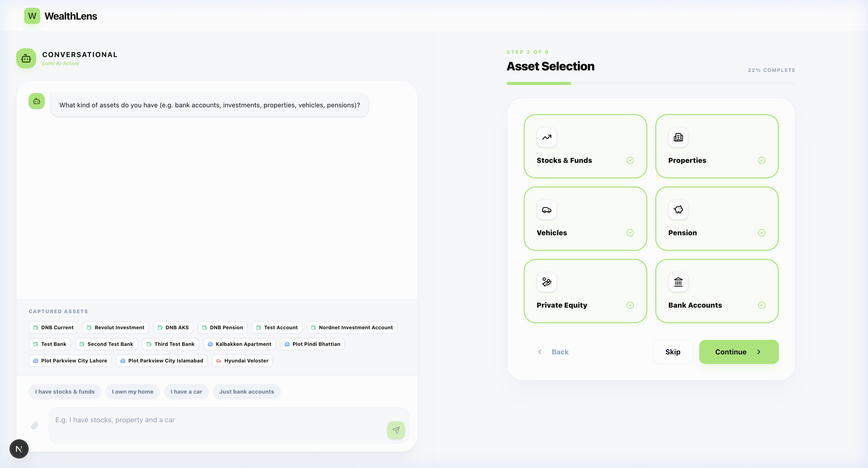Image resolution: width=868 pixels, height=468 pixels.
Task: Click the step progress bar
Action: [651, 83]
